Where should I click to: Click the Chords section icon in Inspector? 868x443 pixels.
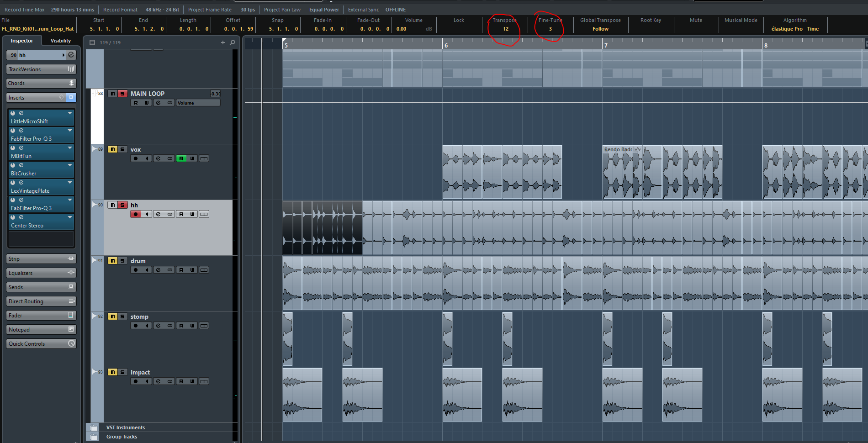click(x=71, y=83)
